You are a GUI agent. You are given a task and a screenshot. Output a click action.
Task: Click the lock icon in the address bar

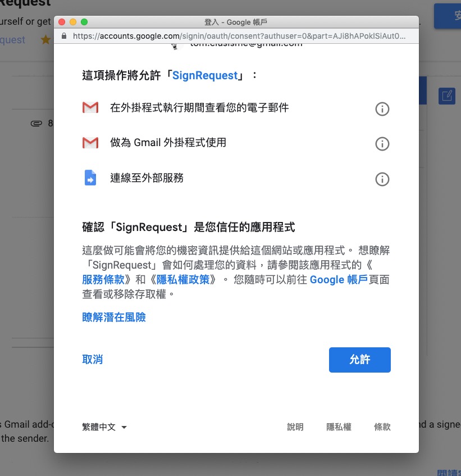pos(63,36)
